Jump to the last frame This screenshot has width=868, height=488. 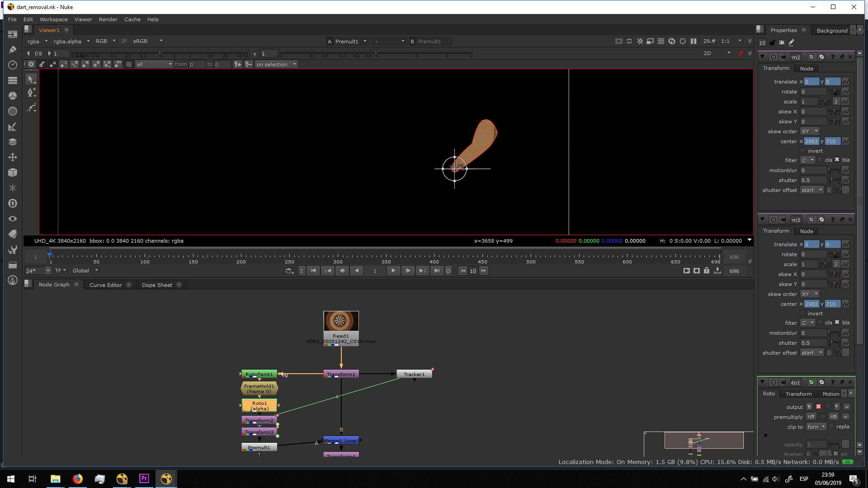click(x=437, y=271)
